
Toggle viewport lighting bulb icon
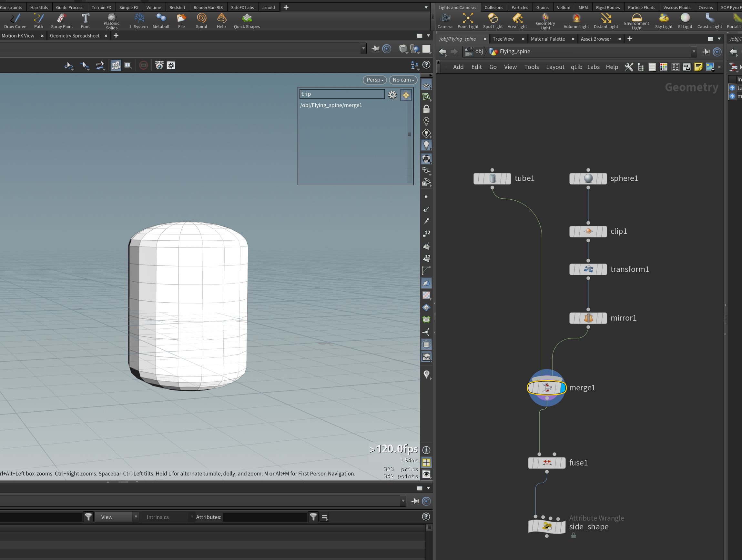[x=426, y=145]
